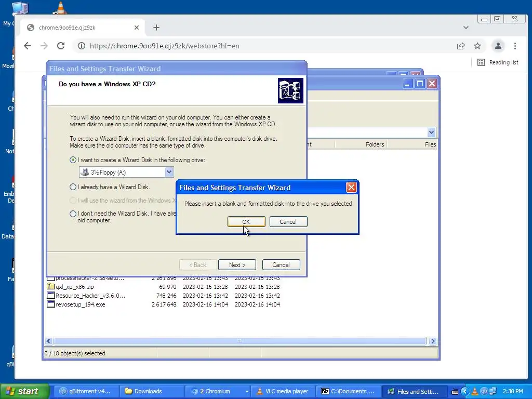Sort by Folders column in file manager

361,144
